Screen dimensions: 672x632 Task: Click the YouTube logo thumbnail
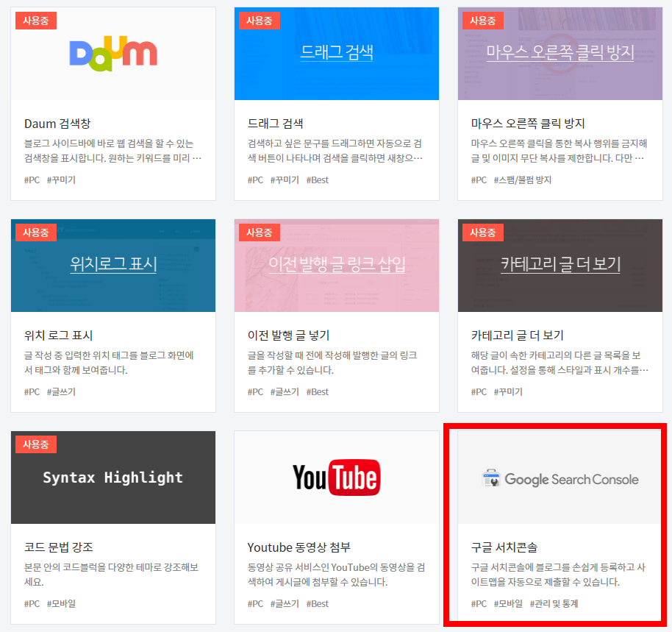click(x=337, y=477)
